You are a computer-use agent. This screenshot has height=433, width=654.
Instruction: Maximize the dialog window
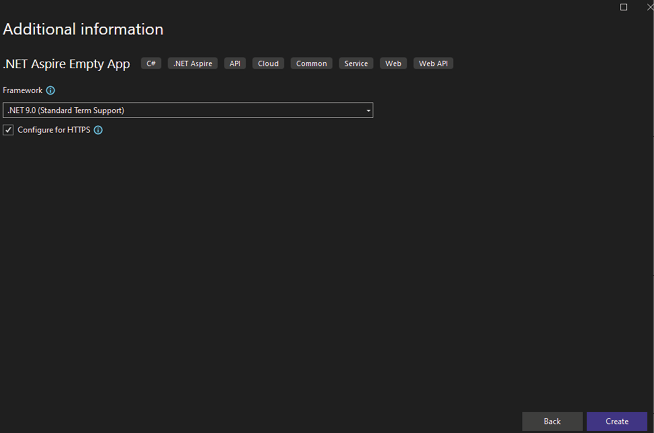624,7
